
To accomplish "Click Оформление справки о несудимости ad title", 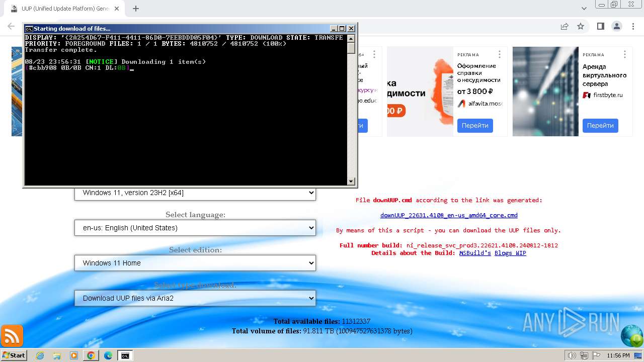I will [x=478, y=73].
